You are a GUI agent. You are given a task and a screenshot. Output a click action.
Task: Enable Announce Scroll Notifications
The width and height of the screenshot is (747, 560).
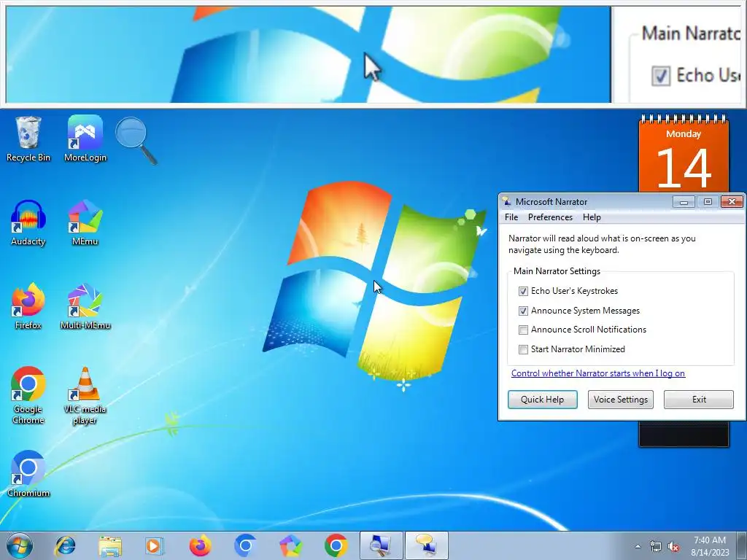523,330
